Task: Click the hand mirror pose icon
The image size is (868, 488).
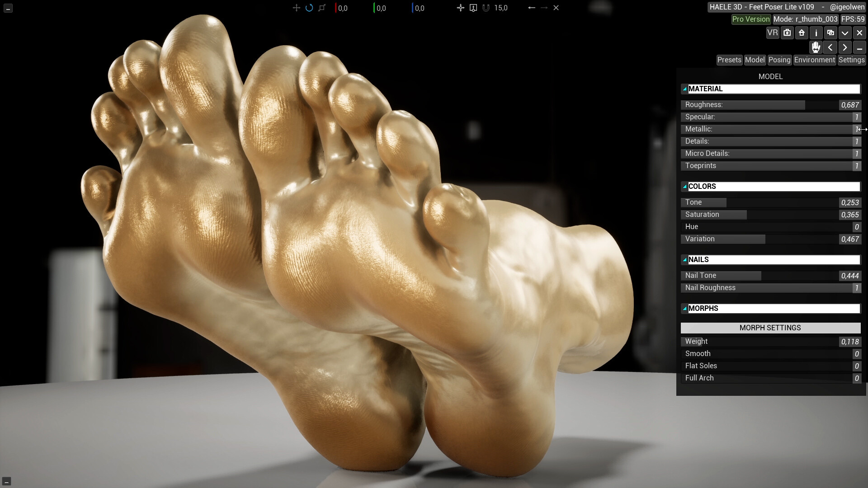Action: point(816,47)
